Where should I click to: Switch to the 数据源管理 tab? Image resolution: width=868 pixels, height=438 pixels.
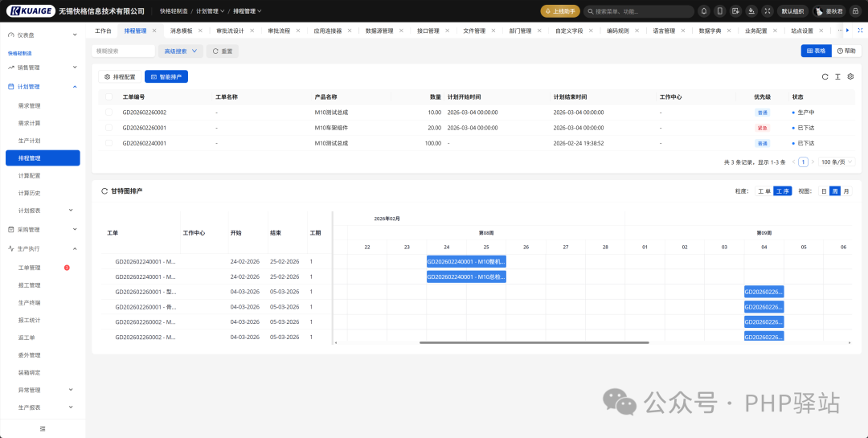point(379,31)
